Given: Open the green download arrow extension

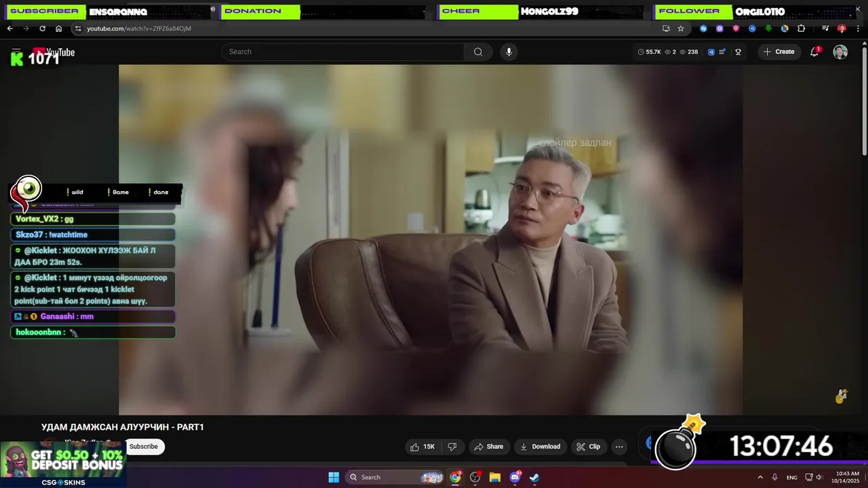Looking at the screenshot, I should [x=768, y=28].
